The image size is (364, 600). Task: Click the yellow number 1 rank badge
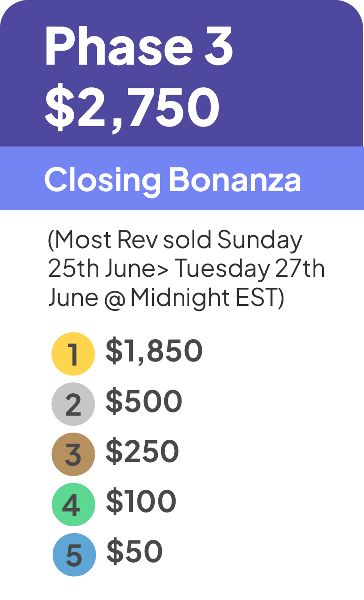(x=73, y=354)
